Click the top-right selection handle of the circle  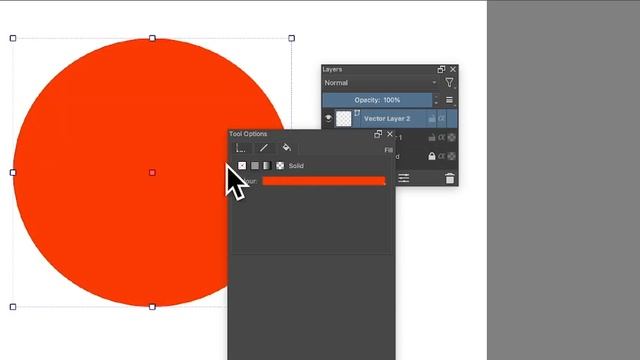291,38
